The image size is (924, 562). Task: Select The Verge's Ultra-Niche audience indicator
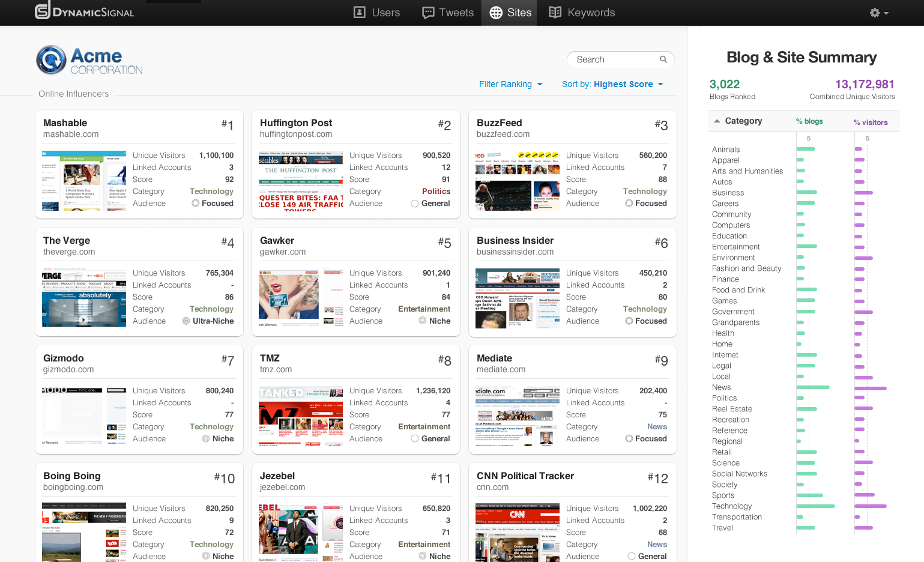click(x=186, y=321)
